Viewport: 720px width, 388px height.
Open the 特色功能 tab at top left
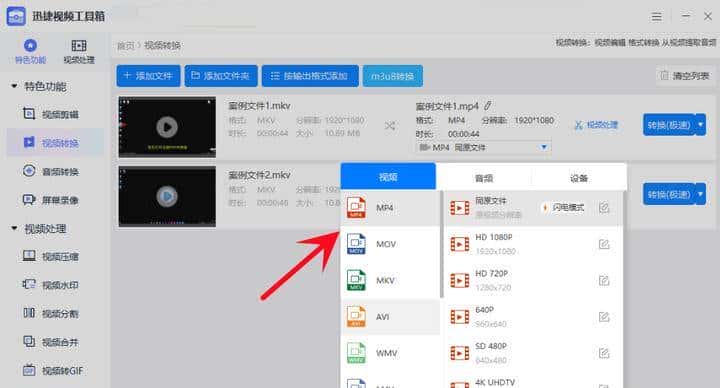pos(30,51)
